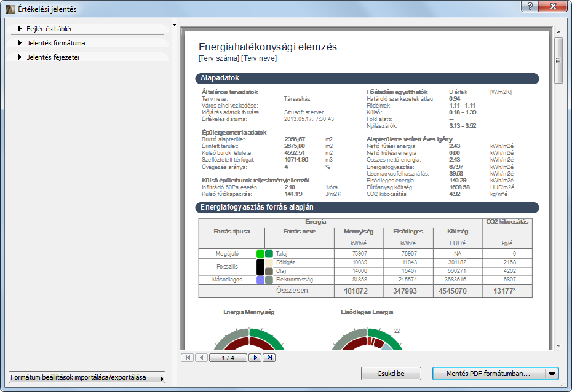
Task: Click the black Fosszilis color swatch
Action: [260, 267]
